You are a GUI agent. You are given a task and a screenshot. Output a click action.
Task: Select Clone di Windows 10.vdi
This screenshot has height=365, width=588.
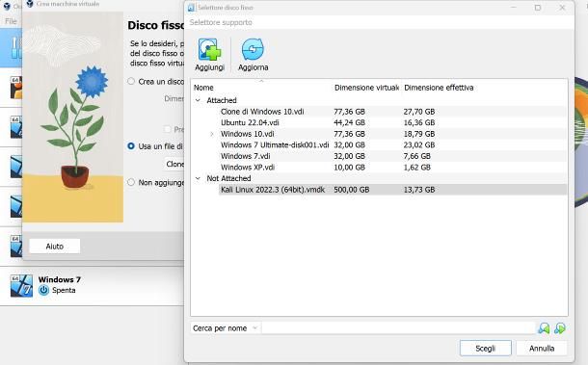point(262,112)
